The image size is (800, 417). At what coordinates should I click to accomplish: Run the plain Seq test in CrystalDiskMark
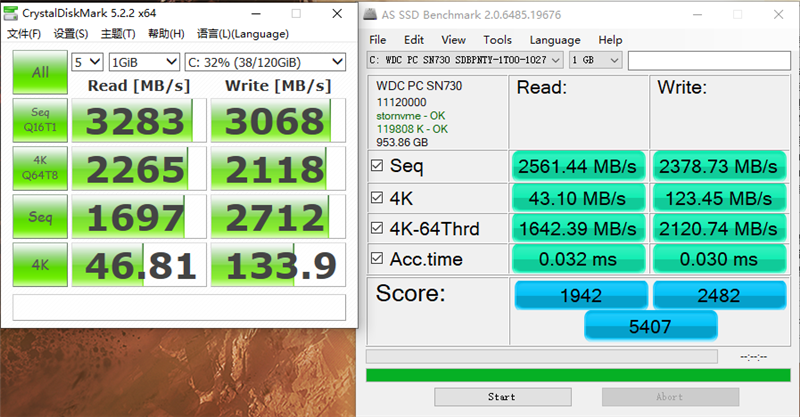[x=40, y=216]
